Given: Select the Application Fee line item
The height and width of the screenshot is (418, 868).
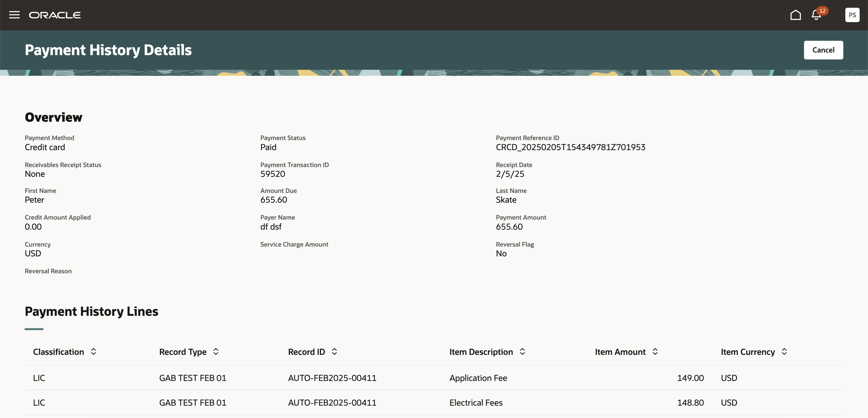Looking at the screenshot, I should click(478, 378).
